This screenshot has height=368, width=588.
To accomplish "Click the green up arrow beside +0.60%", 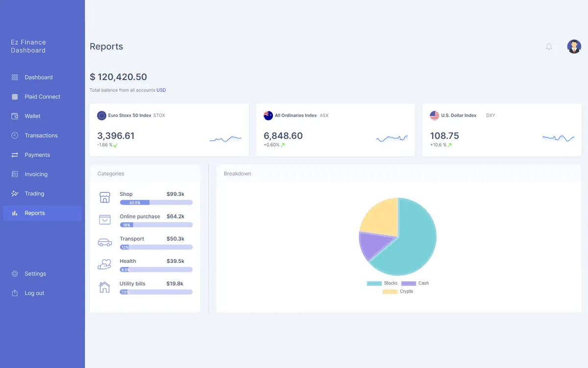I will [283, 145].
